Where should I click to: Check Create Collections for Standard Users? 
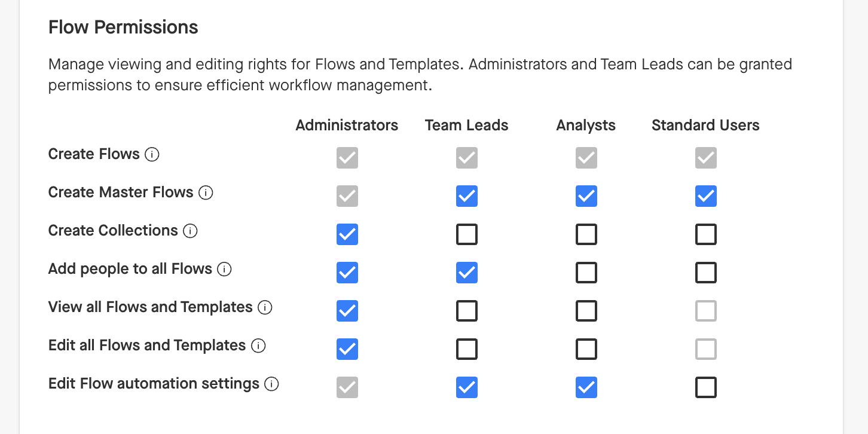(x=706, y=234)
